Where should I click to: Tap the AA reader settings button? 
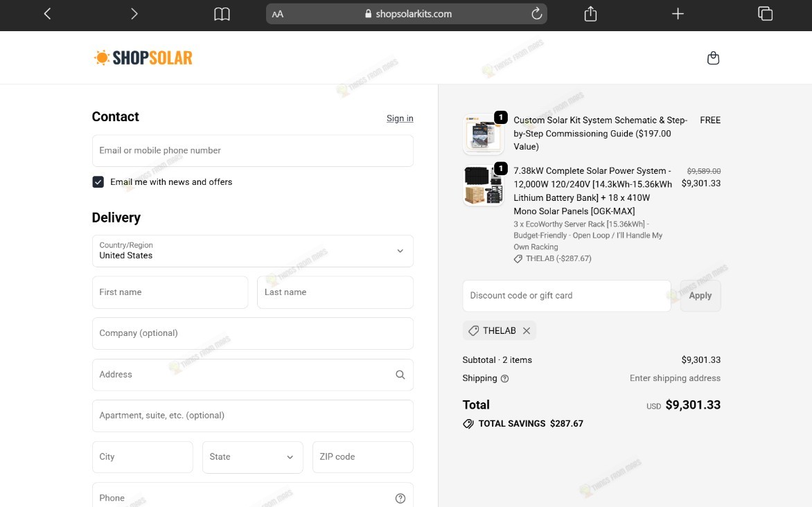click(x=278, y=14)
